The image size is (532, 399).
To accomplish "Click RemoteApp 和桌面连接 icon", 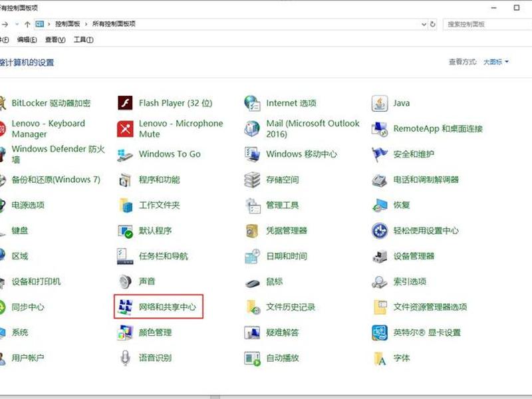I will 380,129.
